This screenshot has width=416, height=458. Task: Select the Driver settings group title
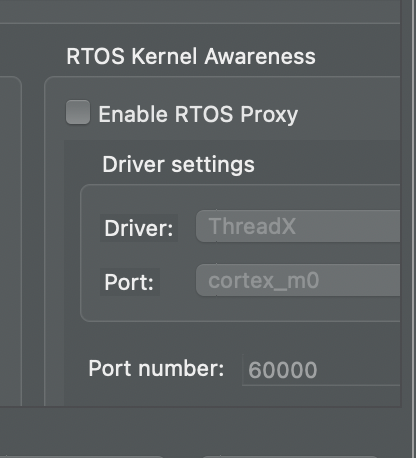[x=178, y=165]
